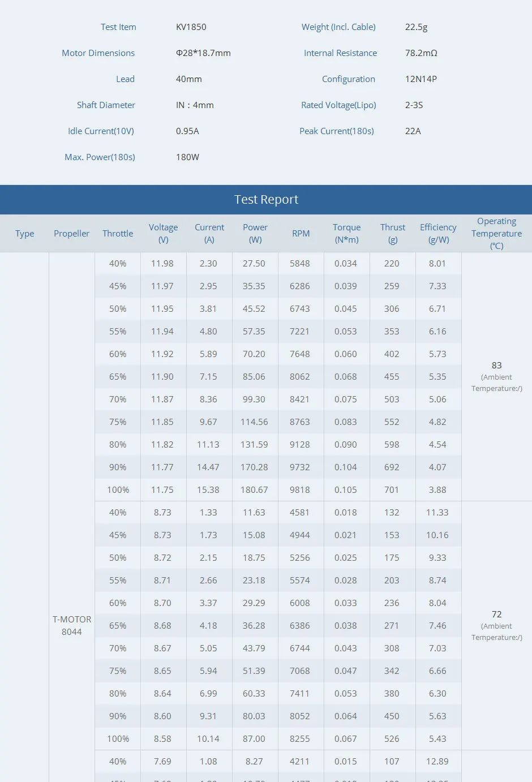Select the Power (W) column header
Image resolution: width=532 pixels, height=782 pixels.
[x=255, y=233]
